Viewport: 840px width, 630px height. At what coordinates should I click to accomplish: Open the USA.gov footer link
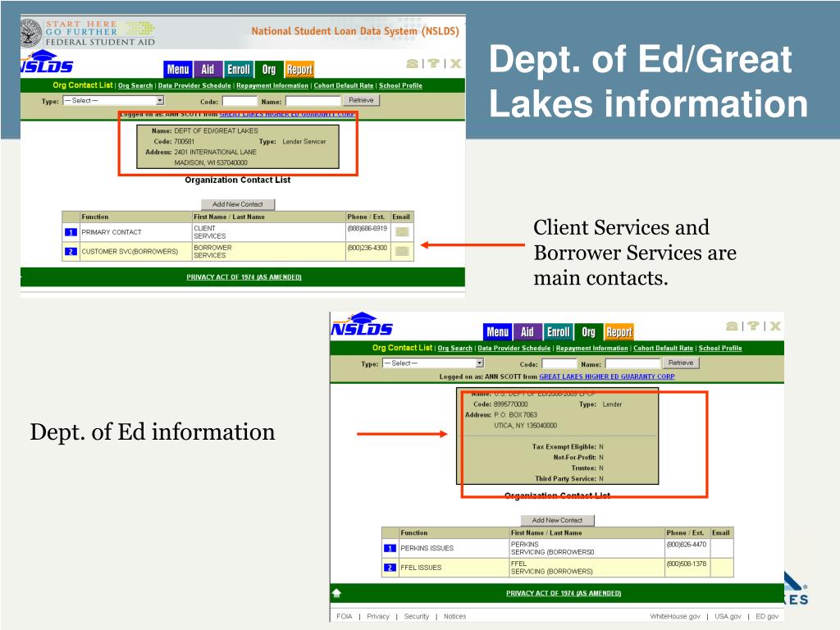pos(728,617)
